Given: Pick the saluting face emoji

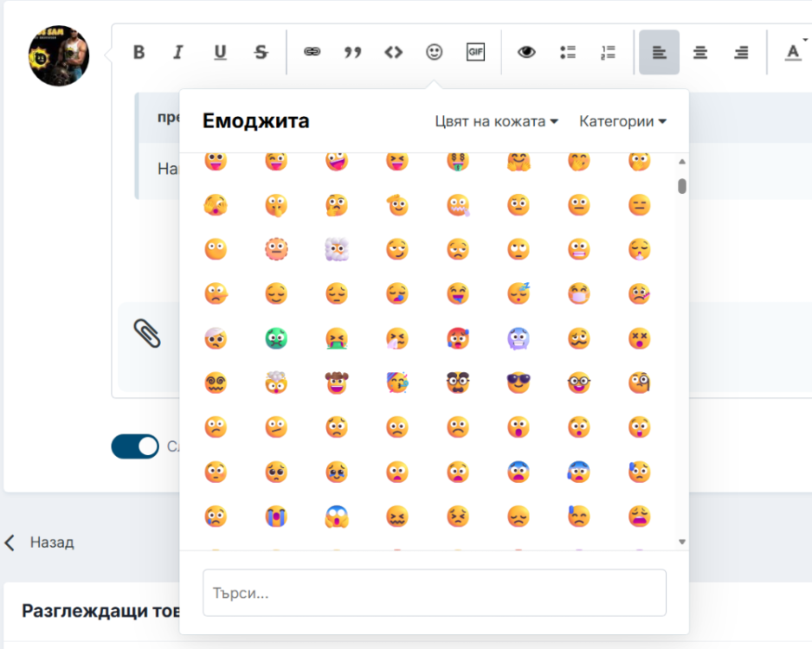Looking at the screenshot, I should click(x=397, y=205).
